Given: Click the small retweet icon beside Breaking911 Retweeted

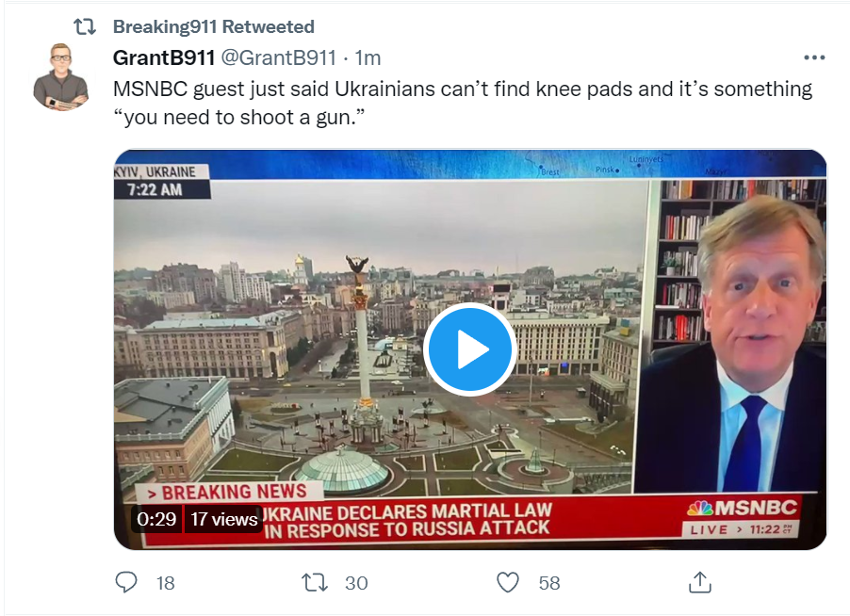Looking at the screenshot, I should [85, 27].
